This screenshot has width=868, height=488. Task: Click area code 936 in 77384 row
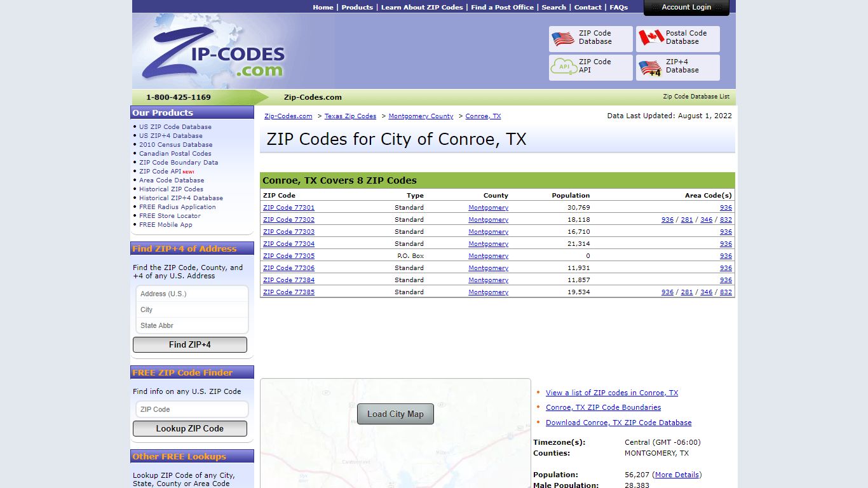[x=726, y=280]
